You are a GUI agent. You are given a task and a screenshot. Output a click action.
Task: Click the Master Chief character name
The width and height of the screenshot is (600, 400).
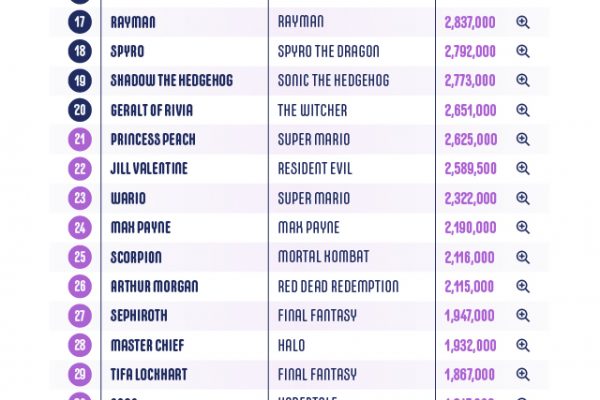click(x=147, y=345)
